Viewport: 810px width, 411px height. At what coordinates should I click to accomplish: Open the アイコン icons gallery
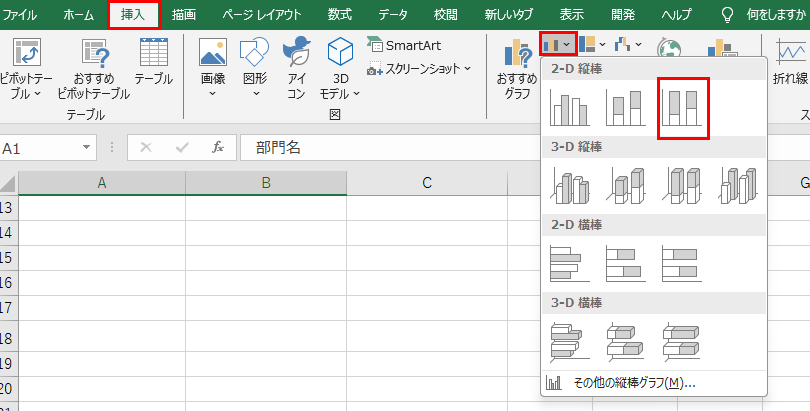(296, 68)
